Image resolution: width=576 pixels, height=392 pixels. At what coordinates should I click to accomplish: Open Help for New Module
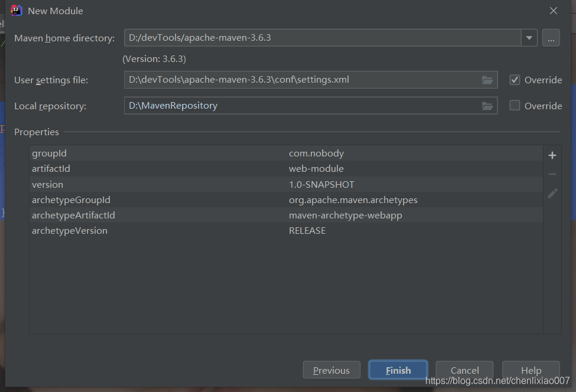531,370
